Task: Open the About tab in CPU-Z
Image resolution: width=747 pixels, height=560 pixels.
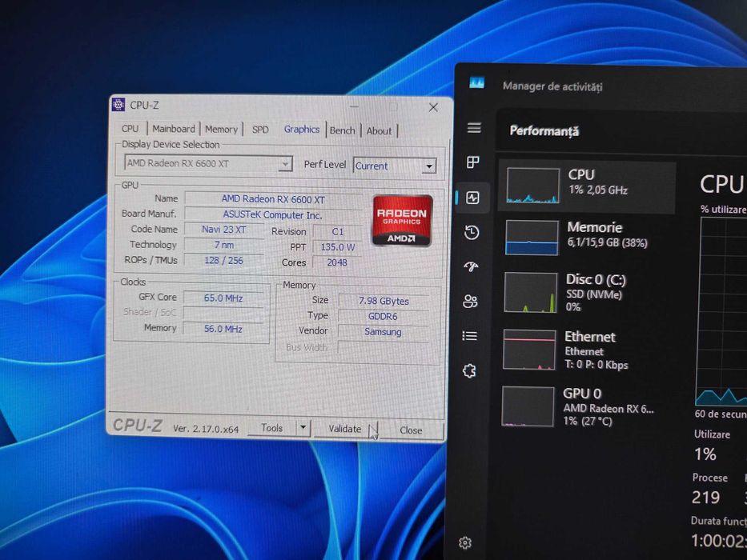Action: tap(379, 131)
